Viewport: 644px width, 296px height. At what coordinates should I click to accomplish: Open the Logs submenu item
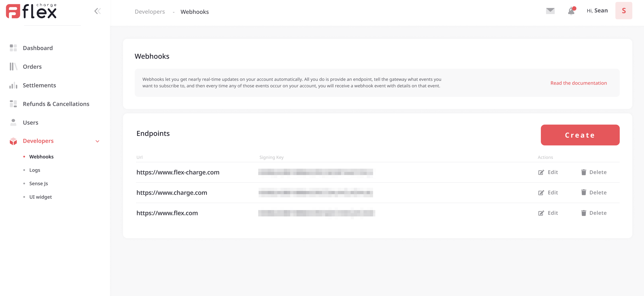[x=35, y=170]
